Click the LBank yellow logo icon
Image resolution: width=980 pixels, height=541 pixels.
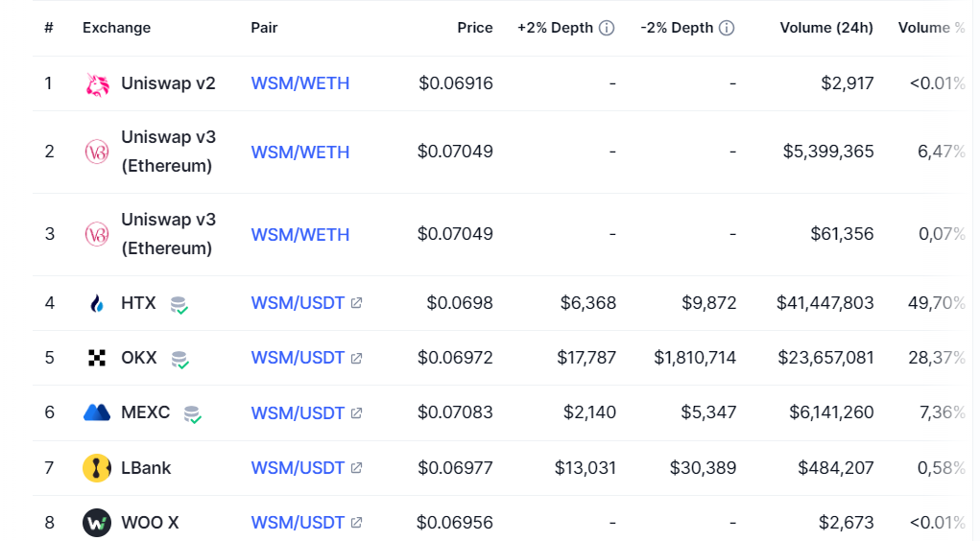point(97,468)
